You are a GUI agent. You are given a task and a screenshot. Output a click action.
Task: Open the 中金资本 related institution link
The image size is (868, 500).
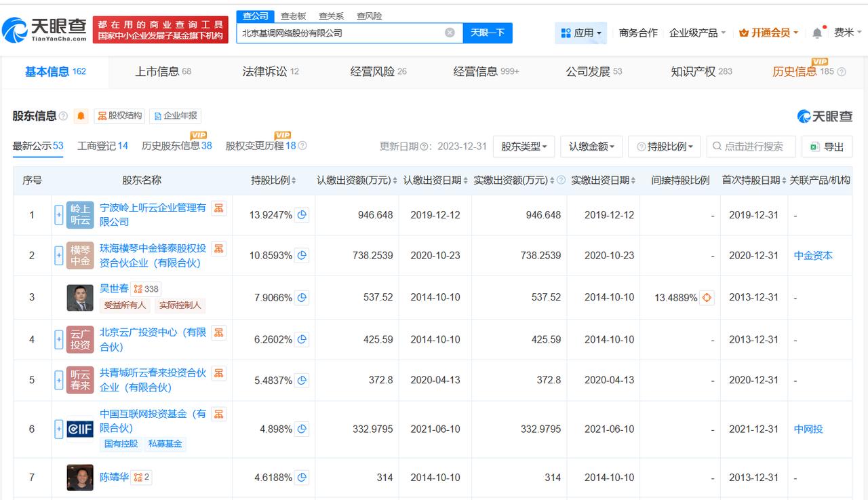point(812,256)
